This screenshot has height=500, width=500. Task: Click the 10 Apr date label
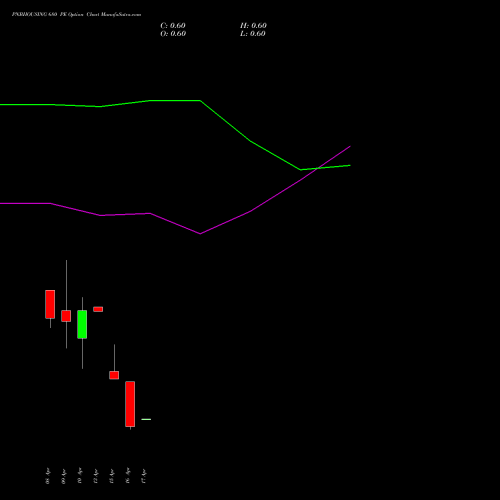pyautogui.click(x=80, y=476)
